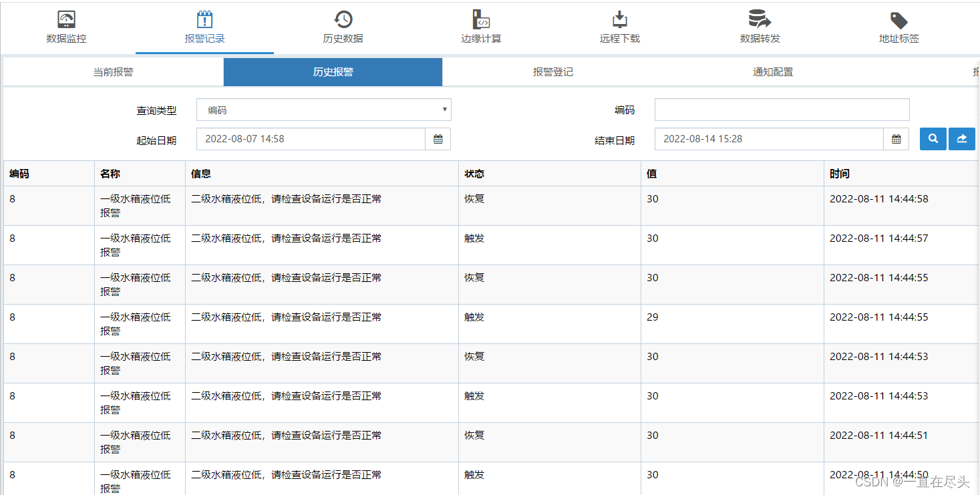This screenshot has width=980, height=495.
Task: Open the 边缘计算 code icon
Action: coord(481,19)
